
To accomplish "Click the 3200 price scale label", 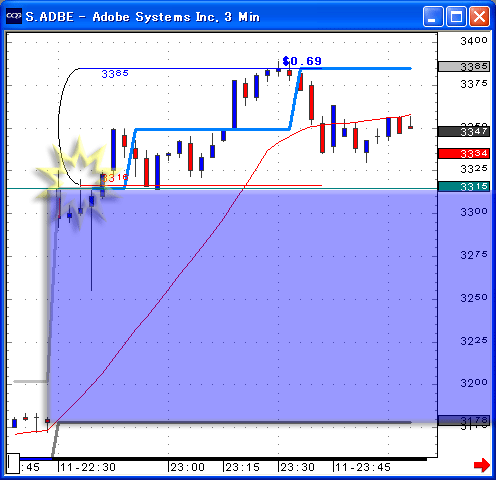I will click(474, 383).
